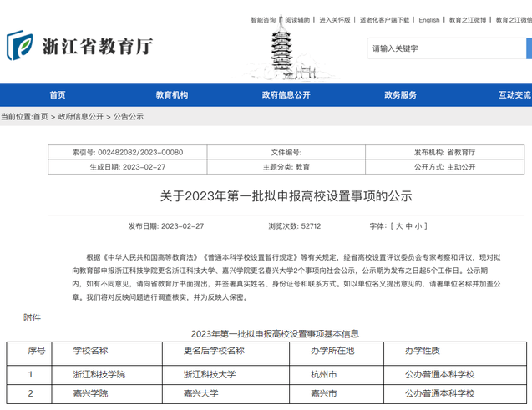
Task: Switch the site language to English
Action: pyautogui.click(x=429, y=20)
